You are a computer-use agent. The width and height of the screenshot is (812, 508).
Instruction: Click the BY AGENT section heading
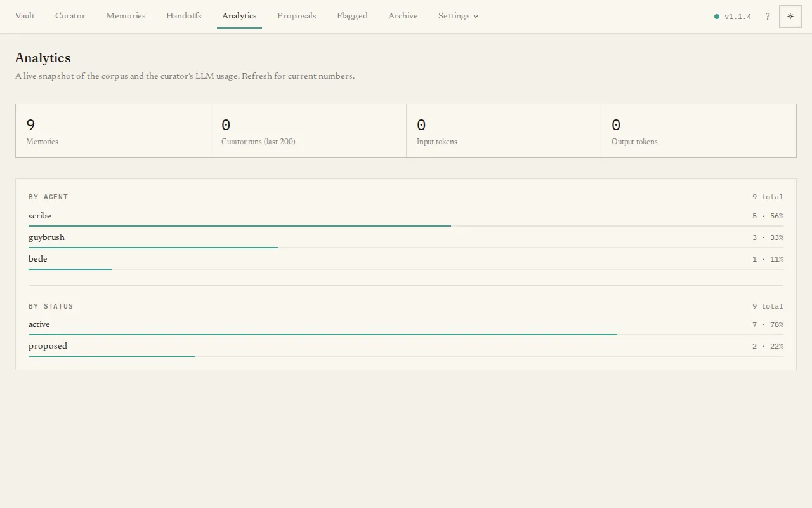tap(48, 197)
